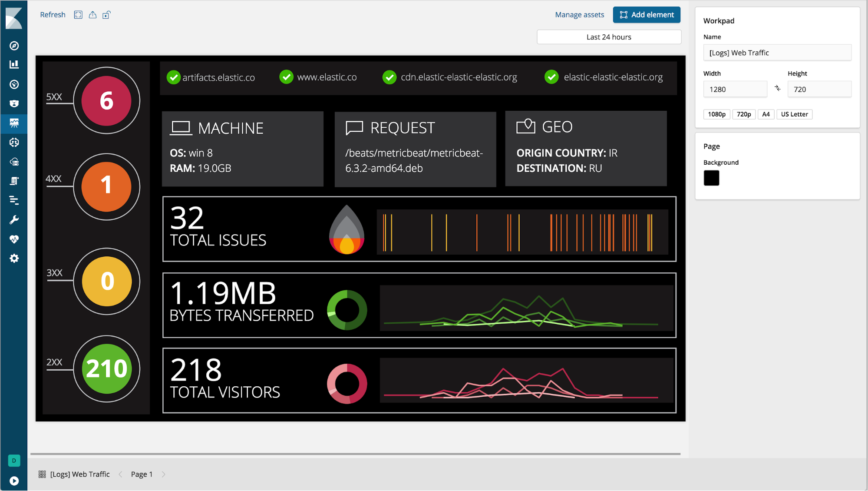Toggle US Letter resolution preset
This screenshot has height=491, width=868.
pos(795,114)
